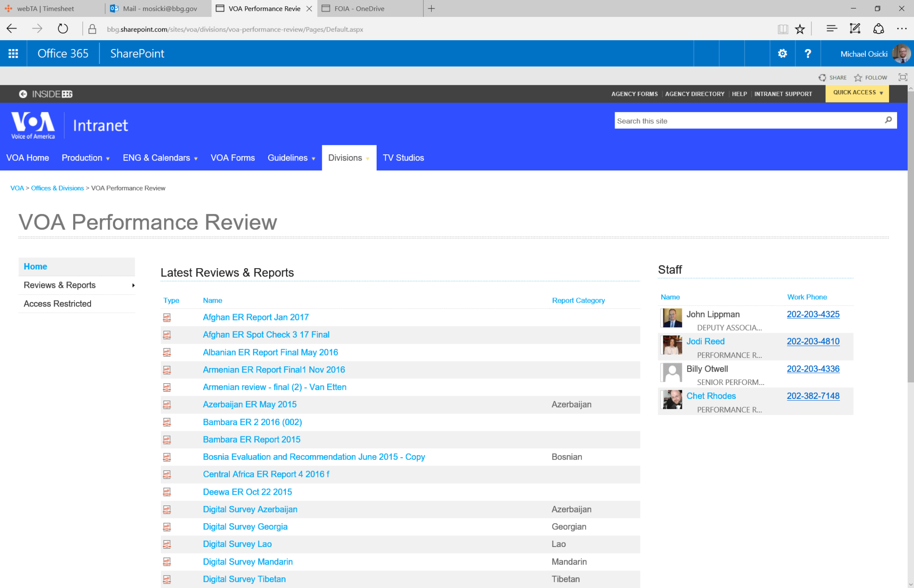The width and height of the screenshot is (914, 588).
Task: Click the search magnifier icon
Action: pos(888,120)
